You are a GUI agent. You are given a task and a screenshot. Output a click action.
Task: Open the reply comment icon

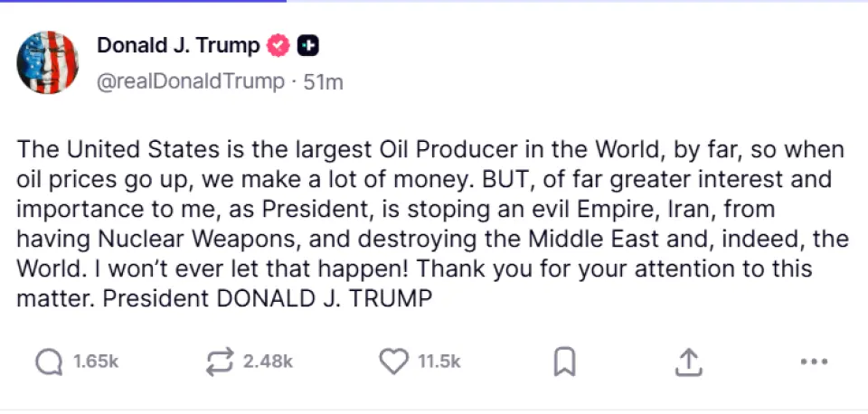[49, 362]
